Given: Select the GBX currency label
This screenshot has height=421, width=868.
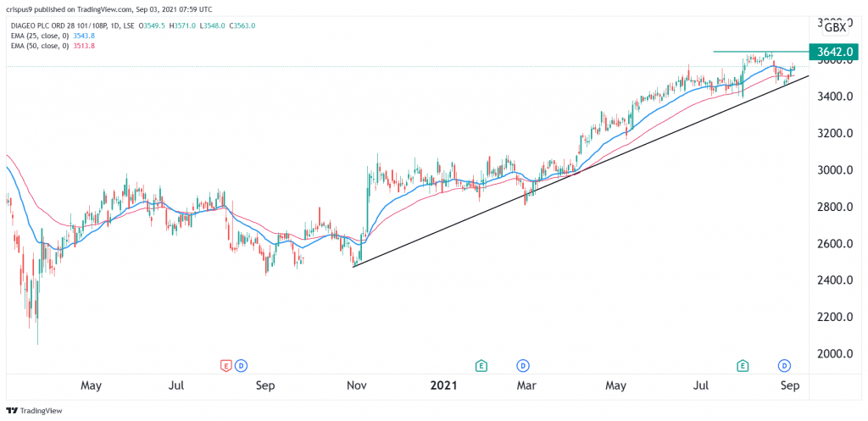Looking at the screenshot, I should [x=835, y=28].
